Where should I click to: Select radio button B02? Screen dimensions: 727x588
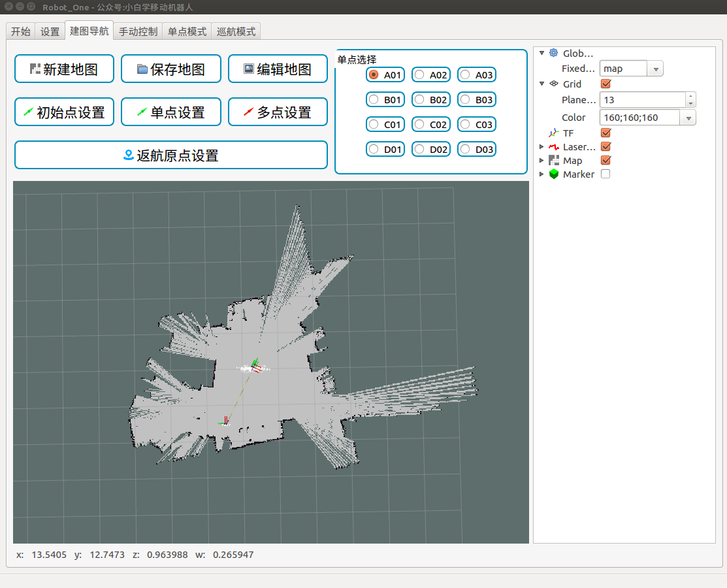[419, 99]
